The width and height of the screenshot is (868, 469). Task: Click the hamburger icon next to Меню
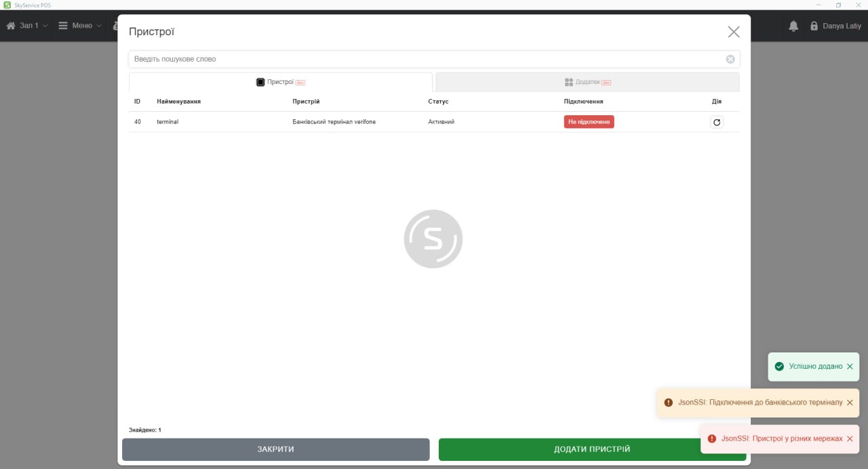click(63, 26)
